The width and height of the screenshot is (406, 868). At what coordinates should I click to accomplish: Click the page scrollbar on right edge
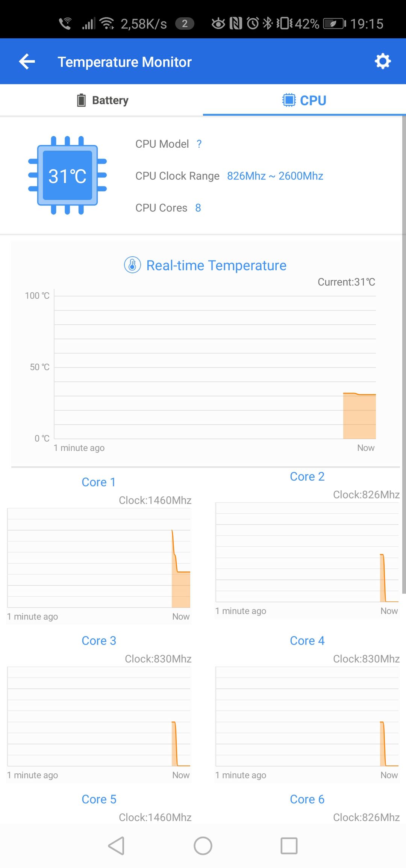(404, 355)
